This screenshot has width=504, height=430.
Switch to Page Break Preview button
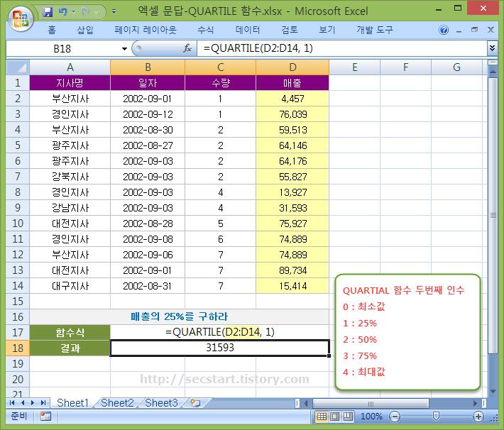(347, 417)
